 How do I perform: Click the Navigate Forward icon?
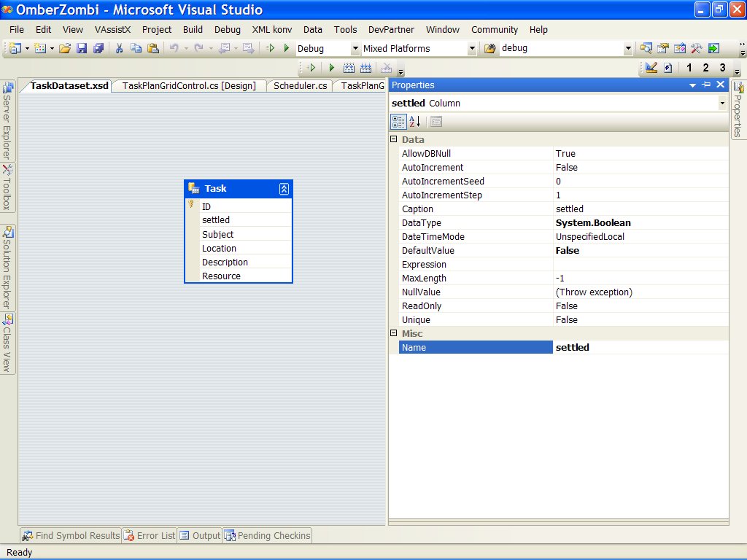pyautogui.click(x=248, y=48)
